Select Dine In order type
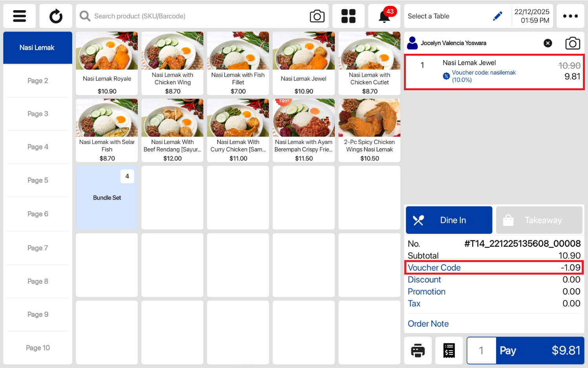588x368 pixels. [x=449, y=220]
